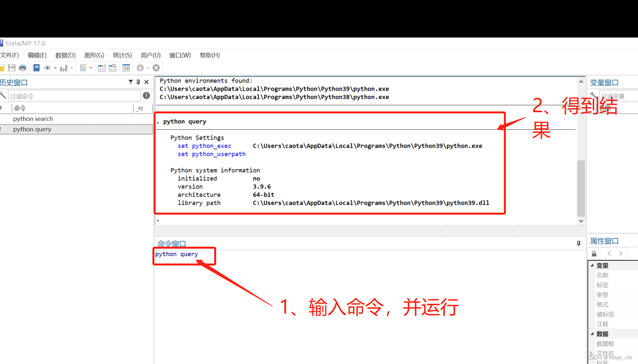Open the Log notebook icon in the toolbar
638x364 pixels.
[x=36, y=68]
